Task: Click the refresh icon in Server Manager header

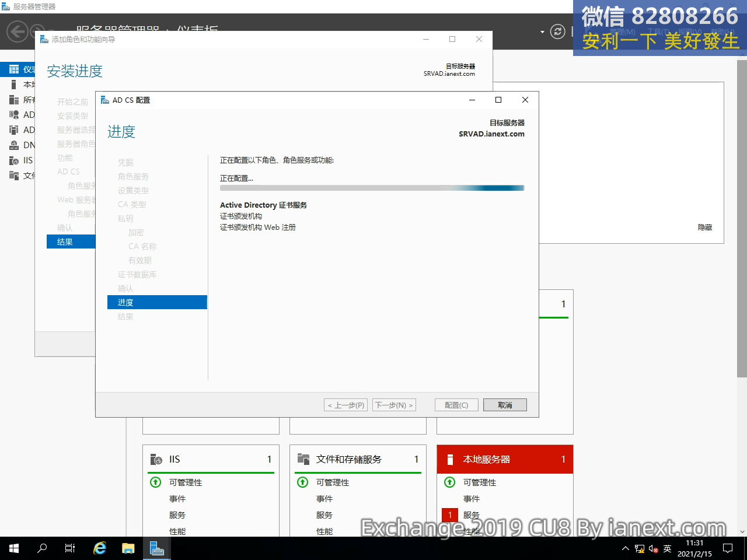Action: pyautogui.click(x=558, y=32)
